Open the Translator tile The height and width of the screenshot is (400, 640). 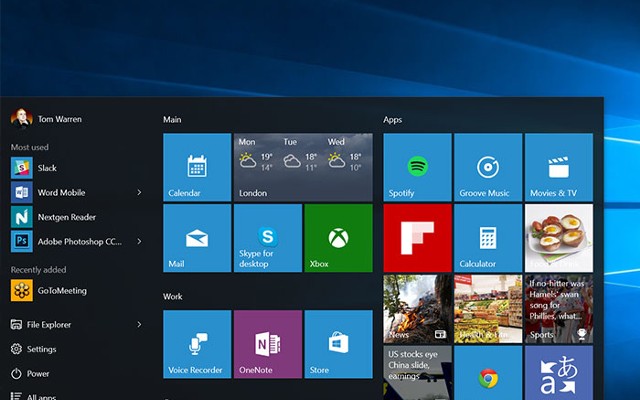point(559,373)
